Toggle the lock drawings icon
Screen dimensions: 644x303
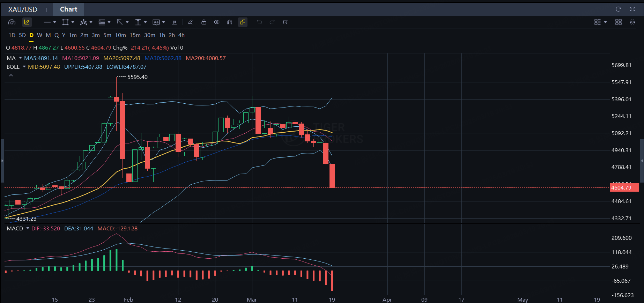point(204,22)
